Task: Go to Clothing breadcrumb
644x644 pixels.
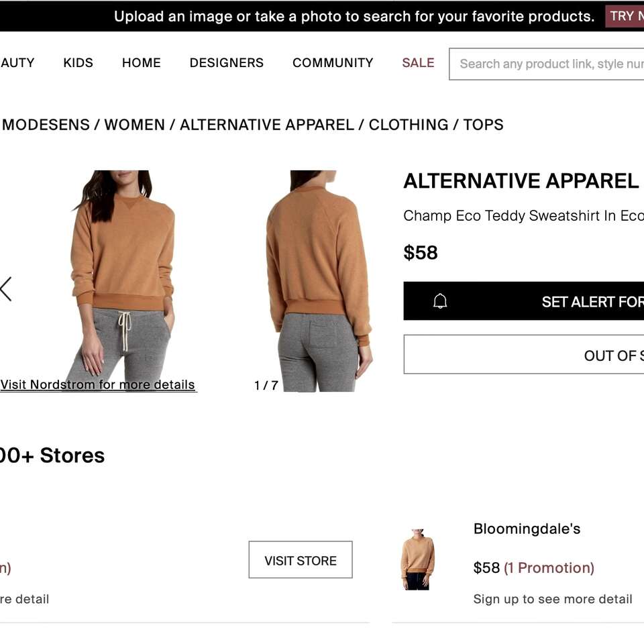Action: [408, 125]
